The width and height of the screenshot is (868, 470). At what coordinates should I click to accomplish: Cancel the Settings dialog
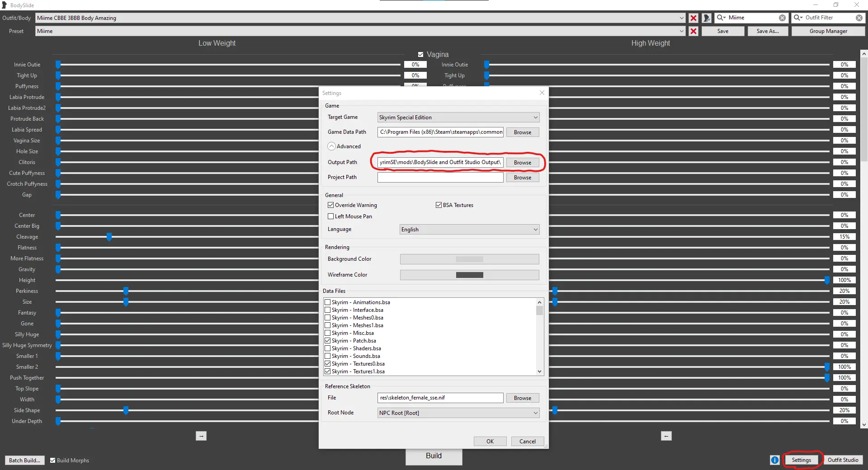528,442
